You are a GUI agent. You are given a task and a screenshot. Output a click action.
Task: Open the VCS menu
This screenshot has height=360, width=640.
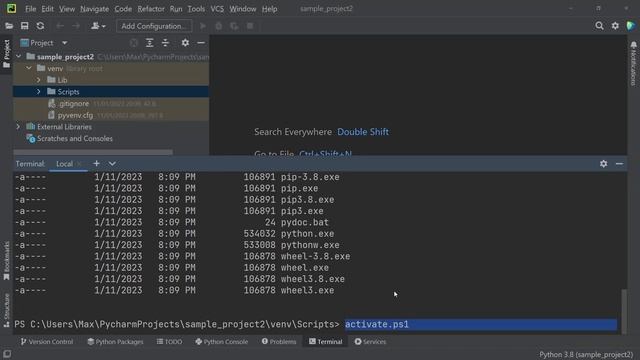[x=217, y=9]
